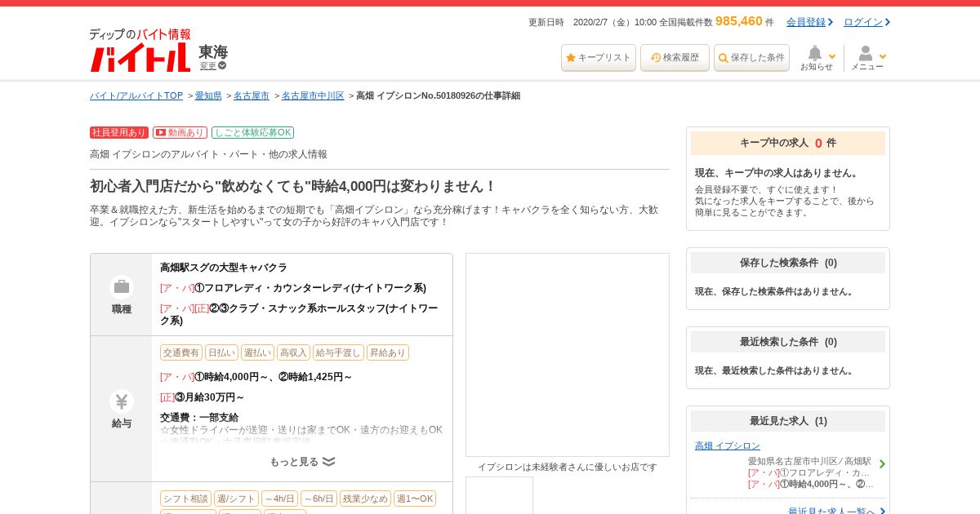Click the シフト相談 tag

[x=185, y=498]
